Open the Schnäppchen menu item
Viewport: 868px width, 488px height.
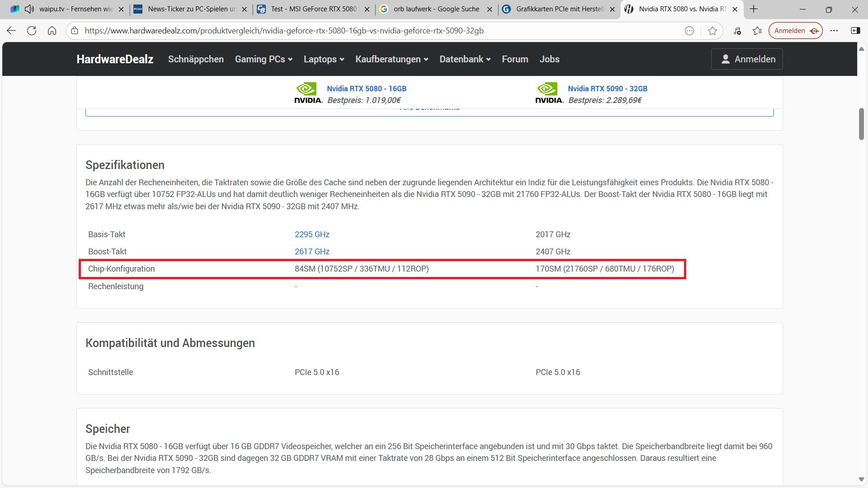click(196, 59)
